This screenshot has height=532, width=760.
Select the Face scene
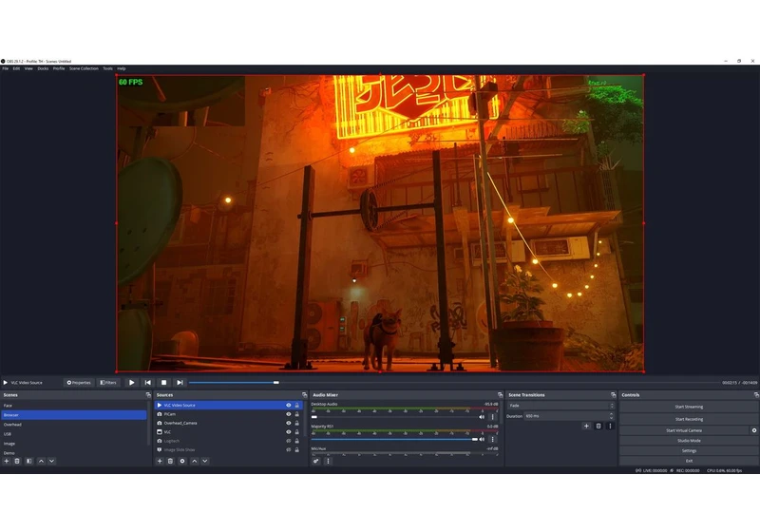point(74,406)
